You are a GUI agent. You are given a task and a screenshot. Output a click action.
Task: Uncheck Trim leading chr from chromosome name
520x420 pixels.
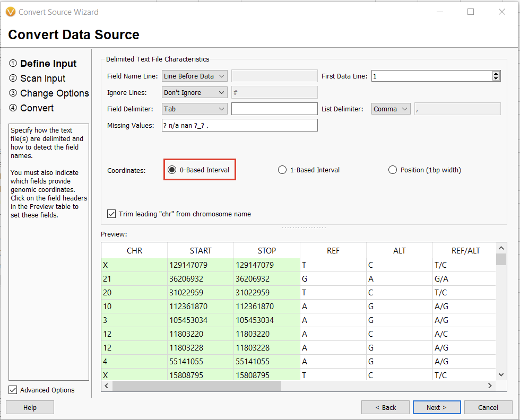tap(111, 214)
